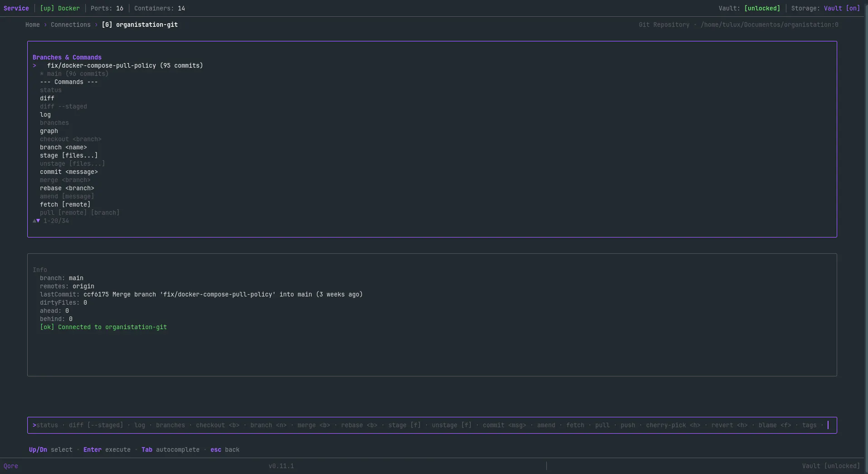Click the Enter execute shortcut hint

(x=107, y=449)
